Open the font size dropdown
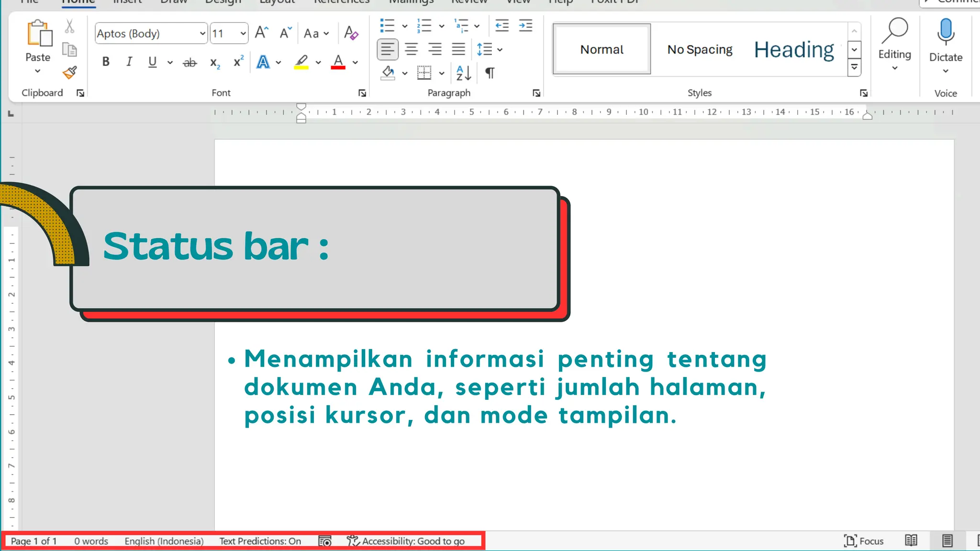 click(x=243, y=33)
